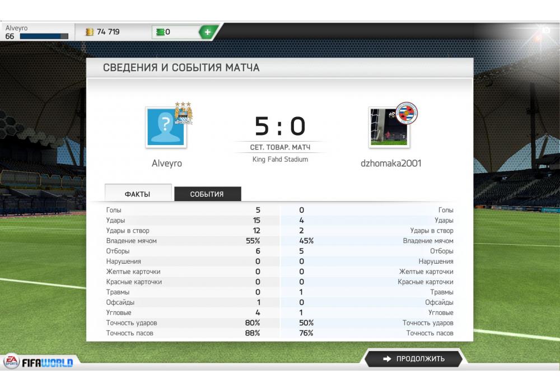560x392 pixels.
Task: Click the EA Sports logo
Action: click(11, 361)
